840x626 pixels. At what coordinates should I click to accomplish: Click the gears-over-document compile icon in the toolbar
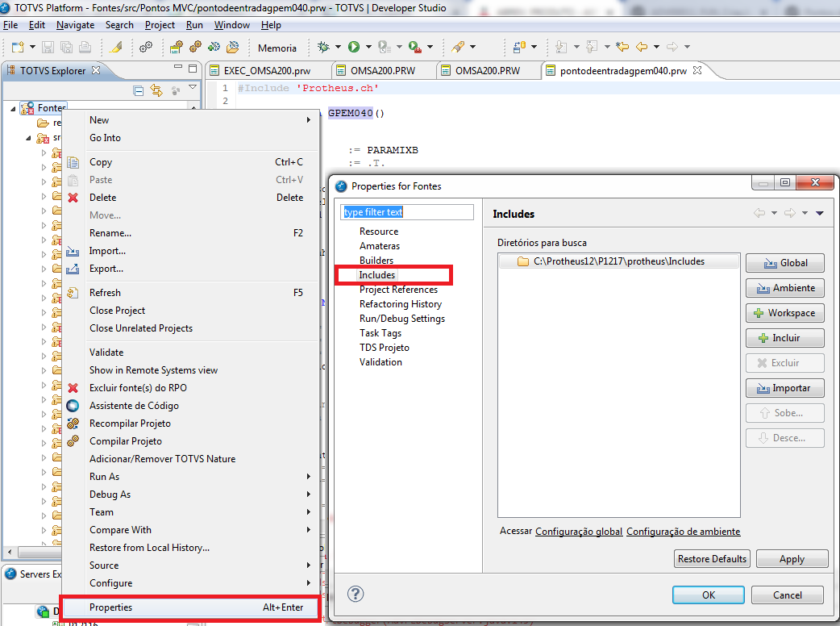coord(177,47)
